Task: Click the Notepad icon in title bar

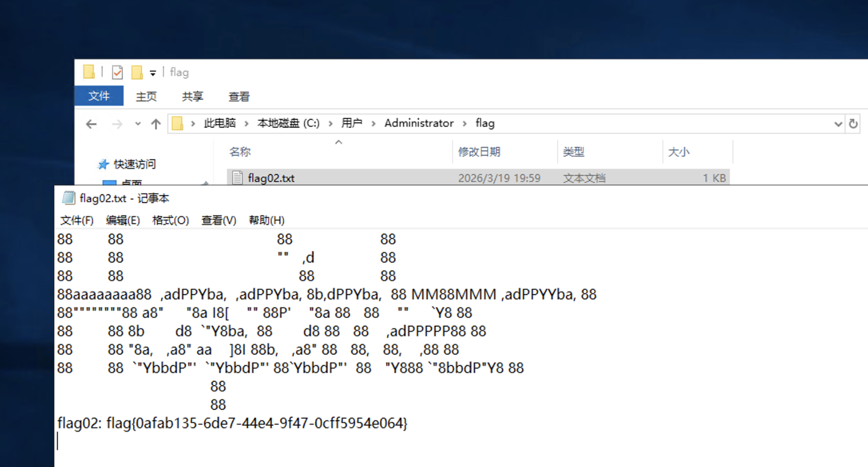Action: (x=68, y=198)
